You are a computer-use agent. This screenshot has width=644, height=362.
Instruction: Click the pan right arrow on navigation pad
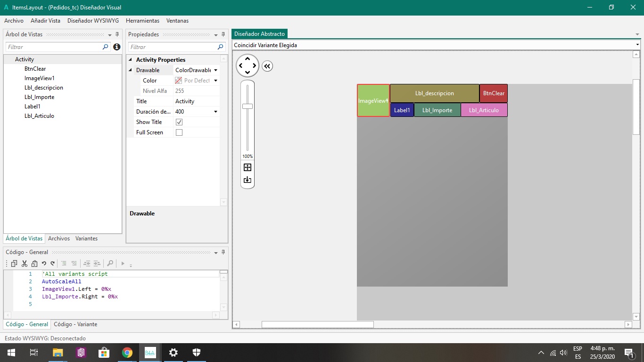tap(254, 66)
